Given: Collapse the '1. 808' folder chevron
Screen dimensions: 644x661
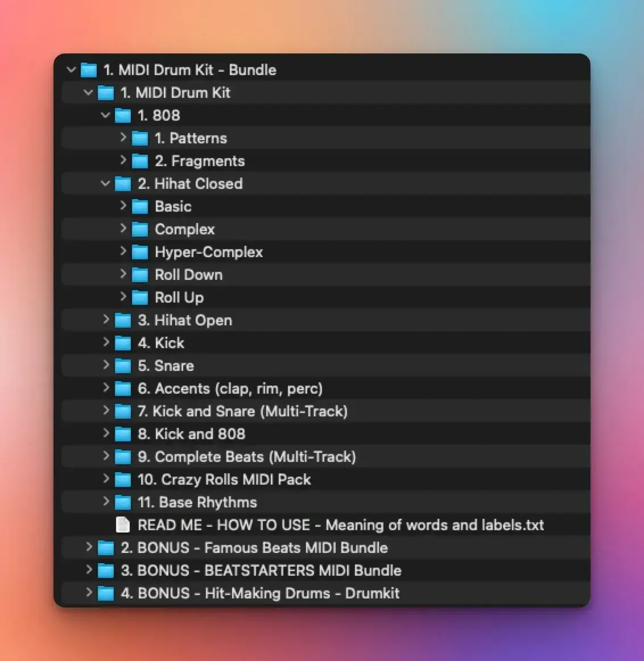Looking at the screenshot, I should click(x=105, y=115).
